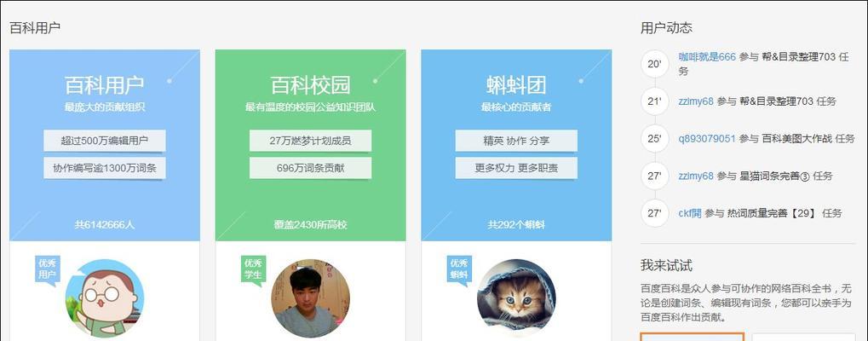Image resolution: width=868 pixels, height=341 pixels.
Task: Select the 25' timeline circle
Action: [x=655, y=138]
